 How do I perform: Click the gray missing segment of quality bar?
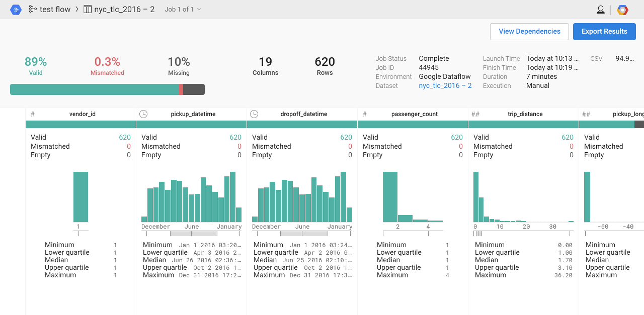pos(194,89)
